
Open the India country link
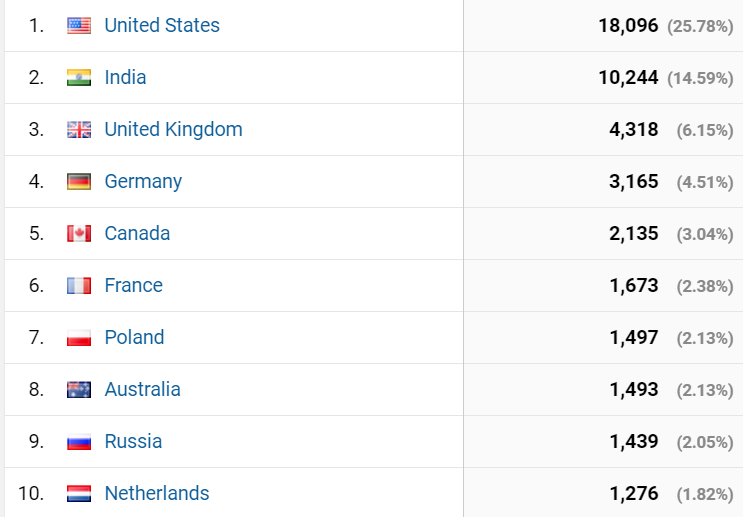(125, 78)
